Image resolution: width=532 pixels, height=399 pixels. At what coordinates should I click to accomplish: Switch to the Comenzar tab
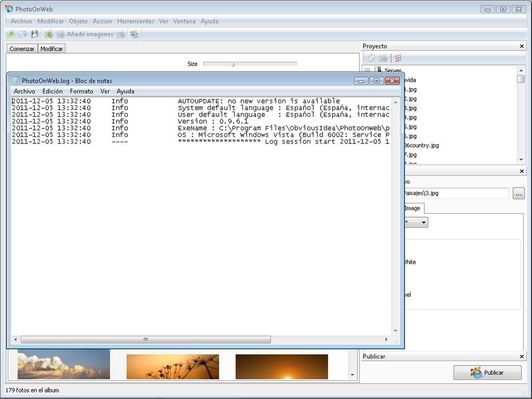(22, 49)
